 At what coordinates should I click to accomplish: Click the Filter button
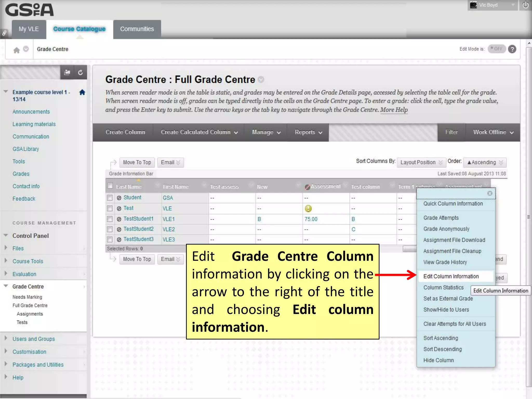(451, 132)
